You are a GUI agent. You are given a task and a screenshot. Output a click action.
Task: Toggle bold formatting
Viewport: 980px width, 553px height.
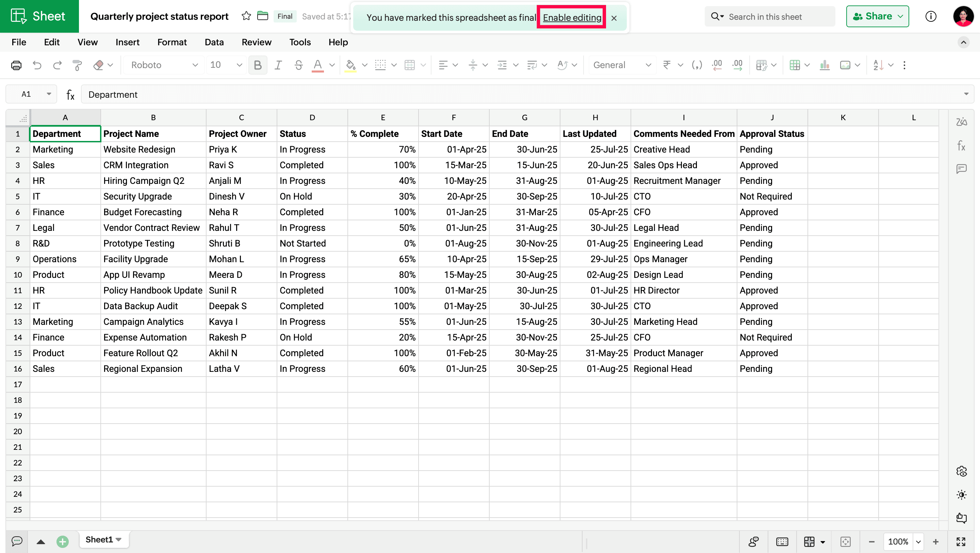[258, 65]
